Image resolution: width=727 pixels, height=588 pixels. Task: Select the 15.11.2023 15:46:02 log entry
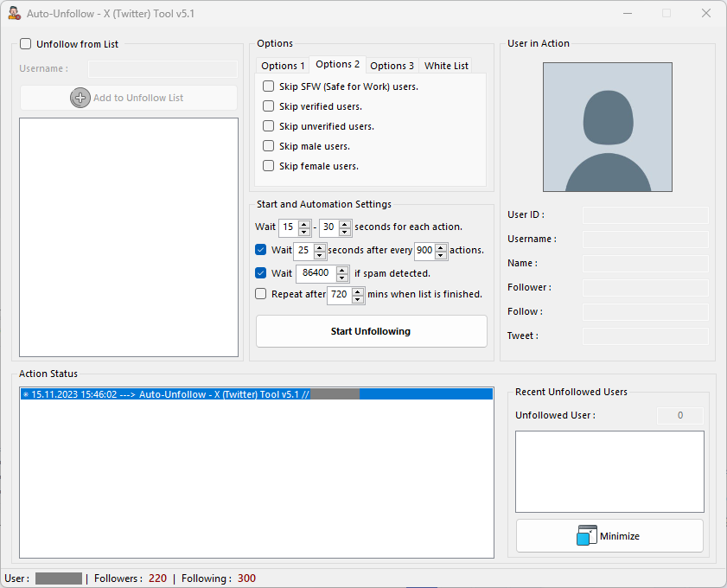(x=257, y=394)
